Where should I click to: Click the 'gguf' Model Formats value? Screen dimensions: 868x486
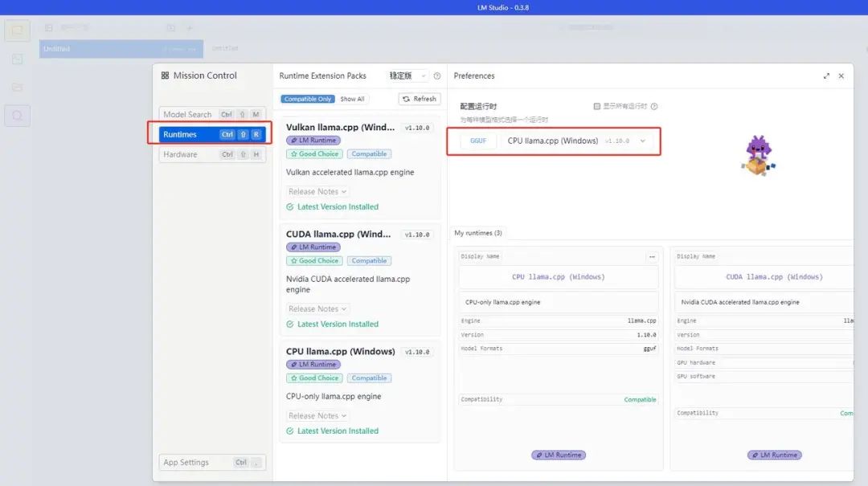pos(649,349)
